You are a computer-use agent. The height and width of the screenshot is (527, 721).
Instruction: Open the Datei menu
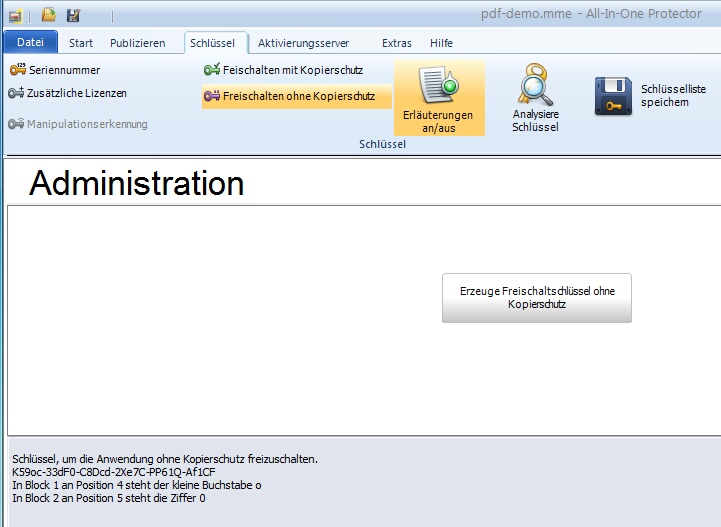point(31,43)
